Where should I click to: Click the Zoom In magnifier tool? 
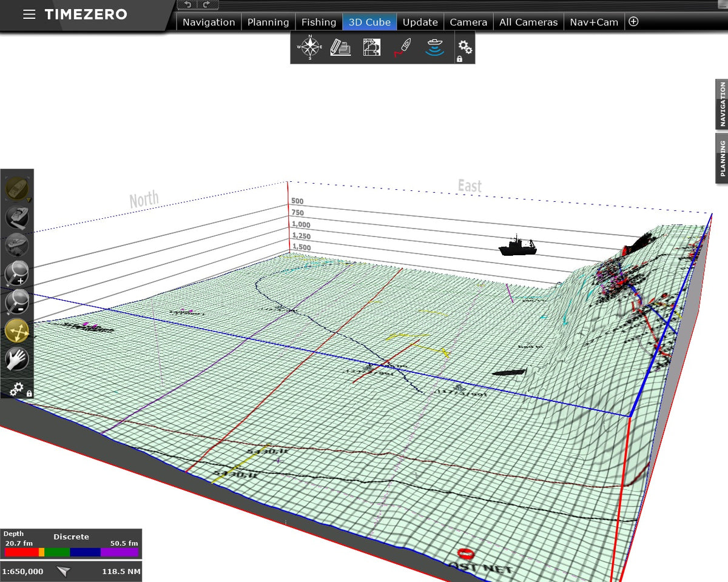tap(17, 273)
